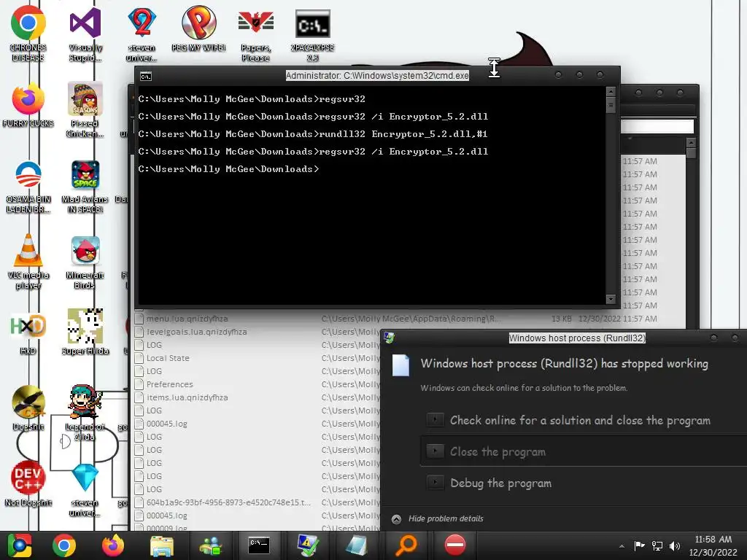Open Firefox from the taskbar
The width and height of the screenshot is (747, 560).
pos(113,545)
